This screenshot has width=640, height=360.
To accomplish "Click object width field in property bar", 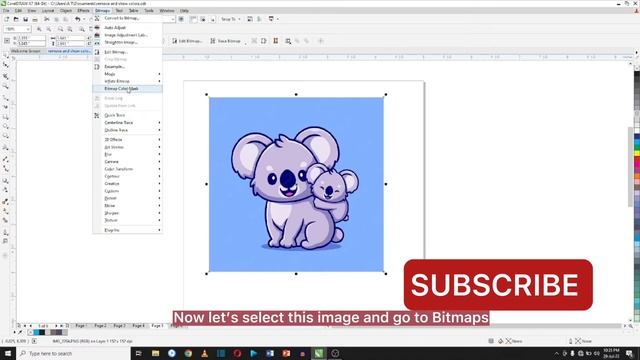I will (x=69, y=38).
